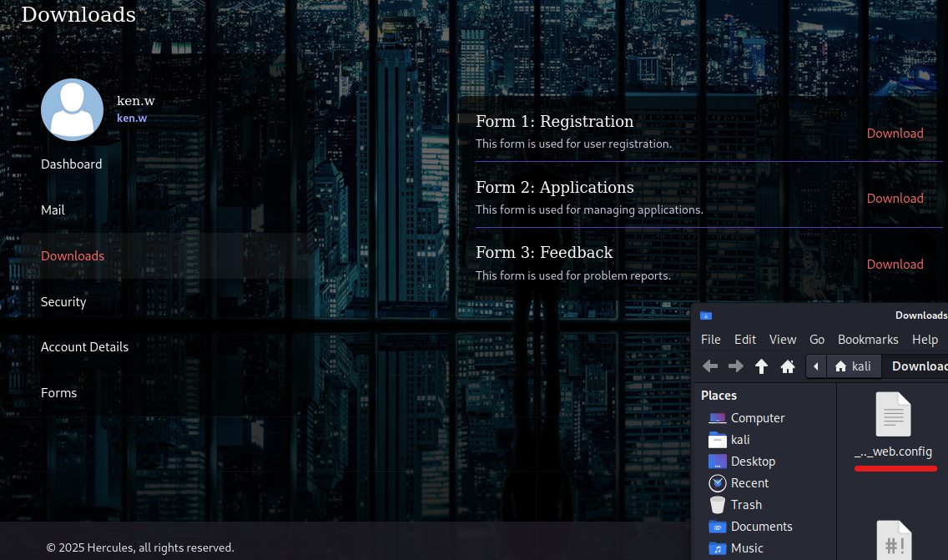Viewport: 948px width, 560px height.
Task: Go forward in the file manager
Action: (736, 366)
